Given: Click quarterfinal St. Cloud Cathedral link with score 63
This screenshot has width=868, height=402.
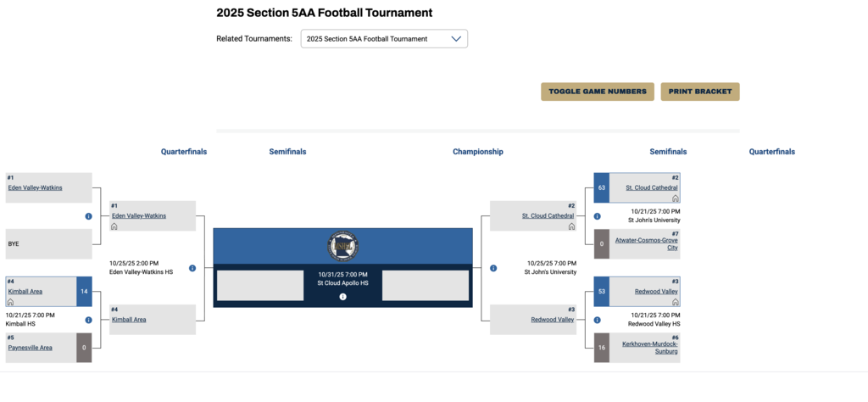Looking at the screenshot, I should pyautogui.click(x=652, y=187).
